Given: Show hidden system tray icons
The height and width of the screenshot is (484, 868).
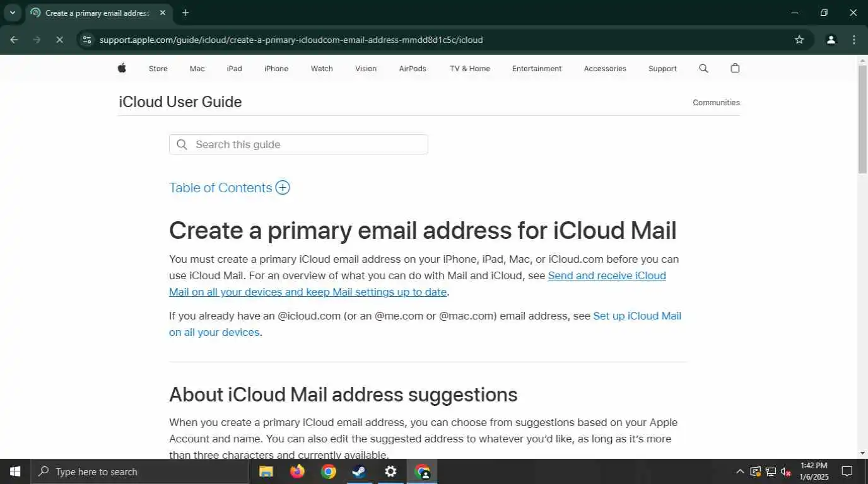Looking at the screenshot, I should click(740, 471).
